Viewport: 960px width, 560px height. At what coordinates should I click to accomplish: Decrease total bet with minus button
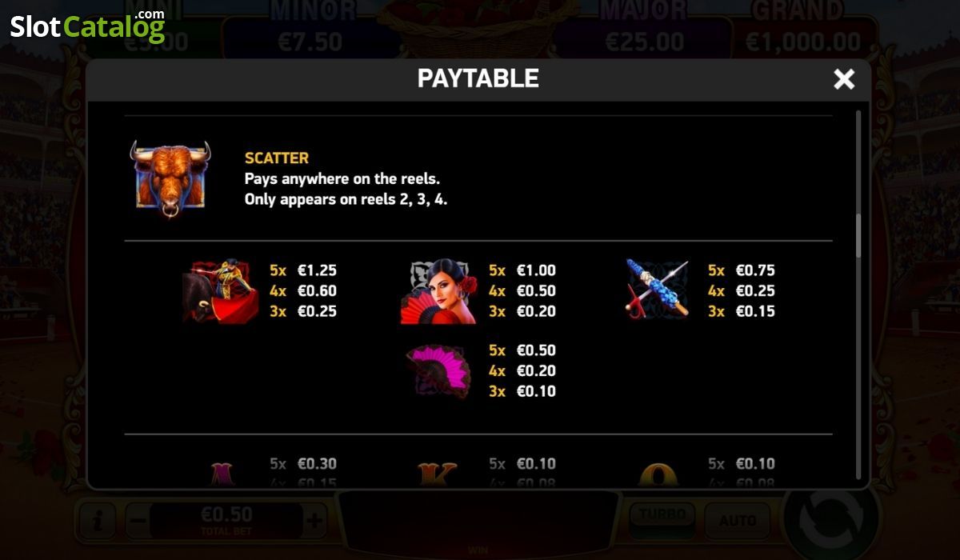coord(138,522)
